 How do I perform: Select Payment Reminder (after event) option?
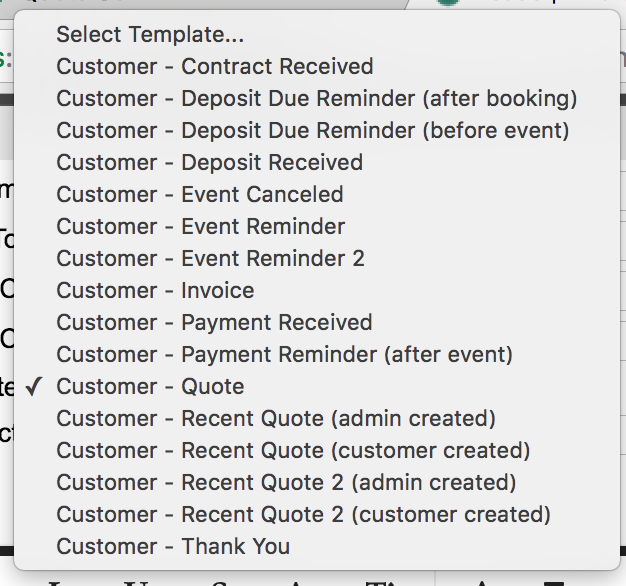(x=284, y=355)
